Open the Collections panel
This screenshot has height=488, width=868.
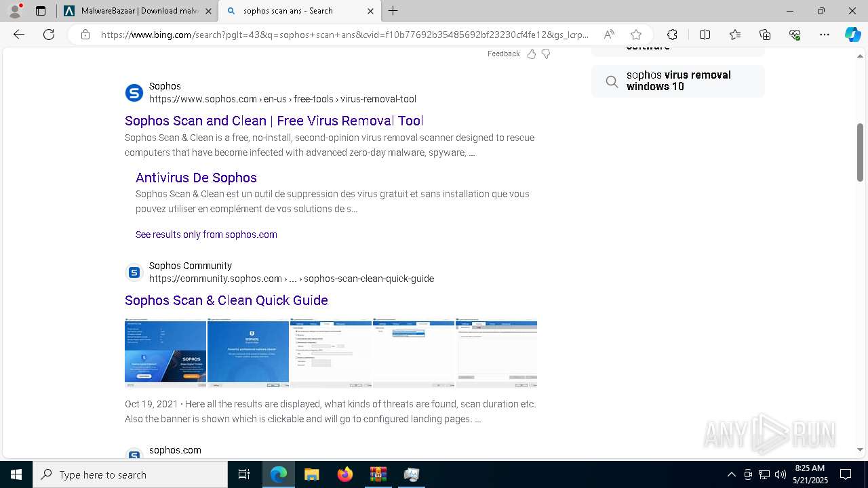[x=765, y=35]
